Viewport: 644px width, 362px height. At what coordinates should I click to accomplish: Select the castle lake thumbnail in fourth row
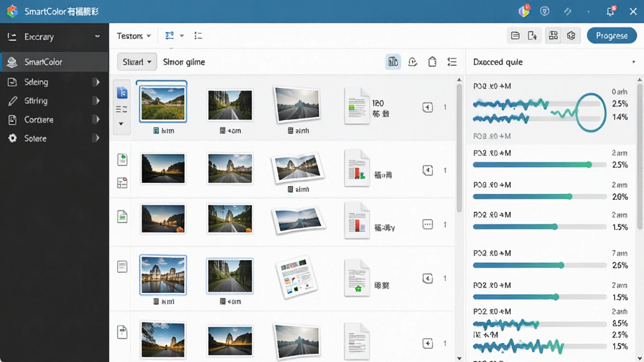[x=163, y=275]
